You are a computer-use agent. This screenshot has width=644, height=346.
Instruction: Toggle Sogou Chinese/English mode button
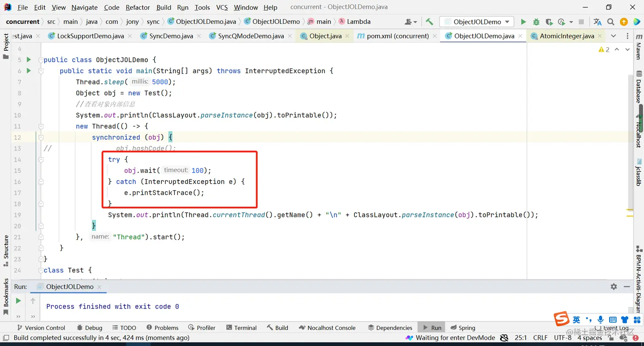[x=576, y=320]
